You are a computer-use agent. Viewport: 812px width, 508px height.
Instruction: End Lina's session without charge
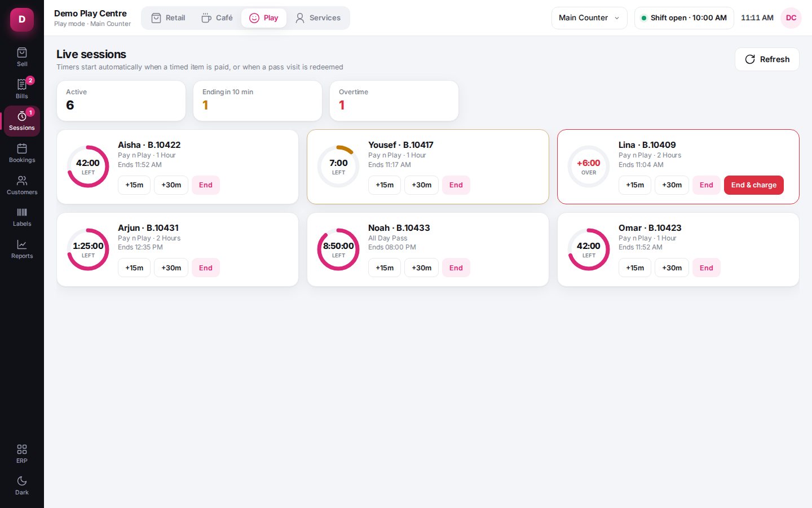coord(707,185)
